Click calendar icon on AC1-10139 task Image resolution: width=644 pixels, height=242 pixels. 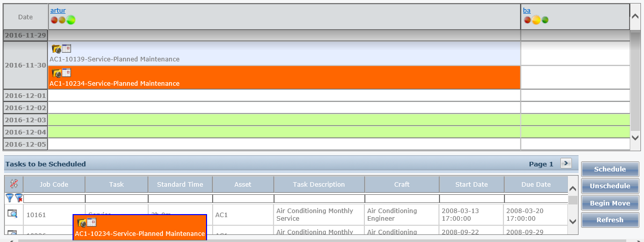click(x=66, y=49)
